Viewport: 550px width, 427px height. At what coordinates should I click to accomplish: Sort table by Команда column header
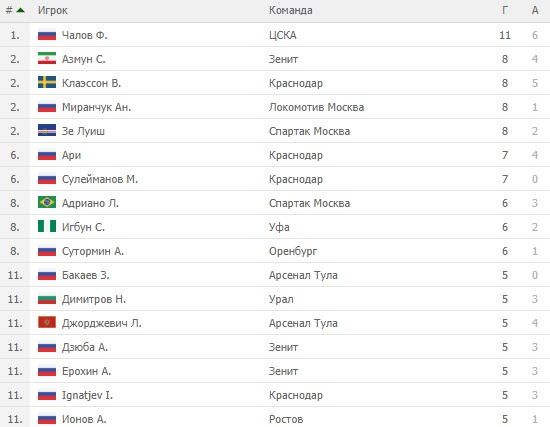pyautogui.click(x=290, y=10)
